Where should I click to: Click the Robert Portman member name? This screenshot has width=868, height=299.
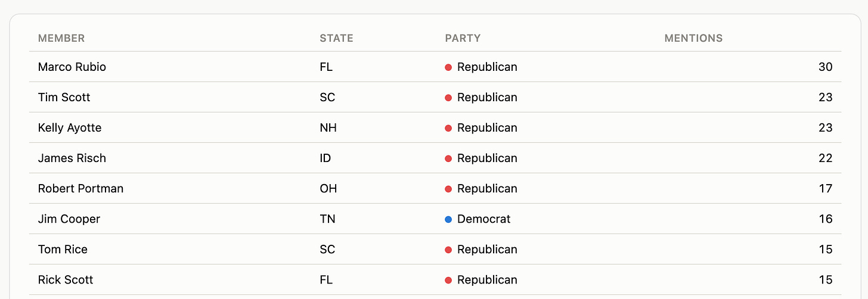81,188
